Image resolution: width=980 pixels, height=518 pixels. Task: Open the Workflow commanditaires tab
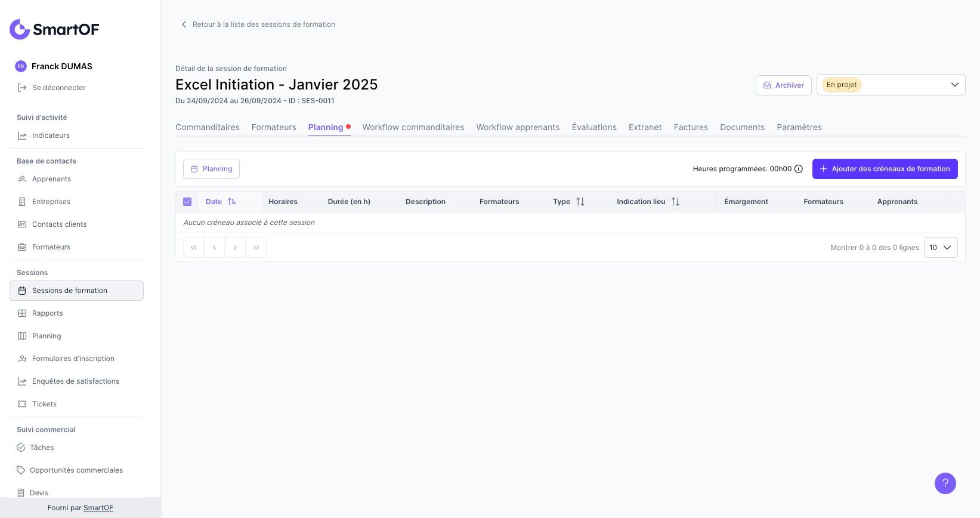tap(413, 127)
